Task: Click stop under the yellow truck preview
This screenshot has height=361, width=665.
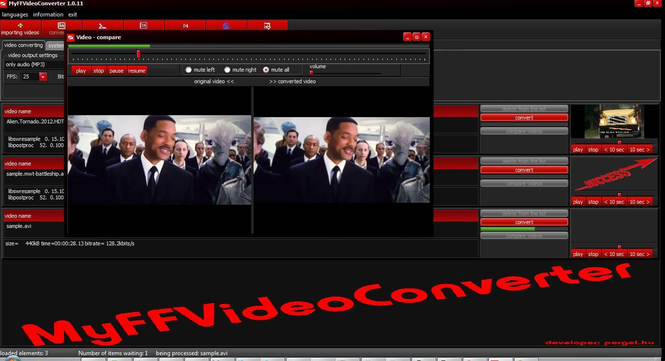Action: (x=593, y=149)
